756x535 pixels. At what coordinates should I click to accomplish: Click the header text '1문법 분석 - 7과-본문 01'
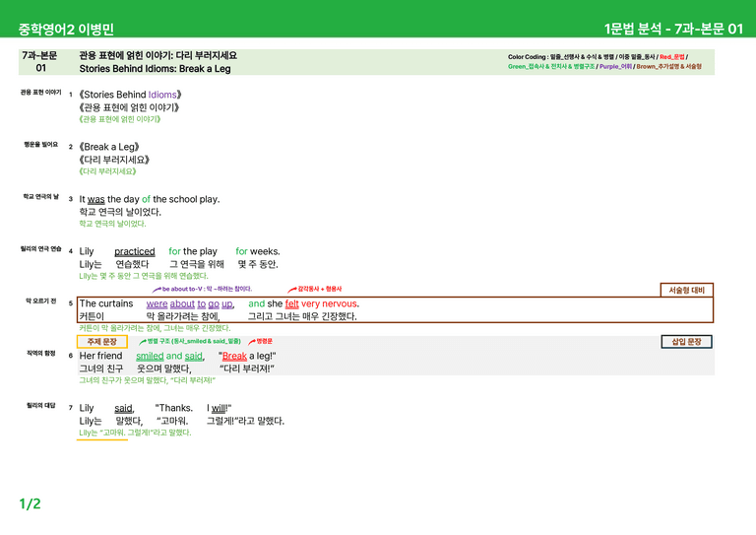click(673, 29)
